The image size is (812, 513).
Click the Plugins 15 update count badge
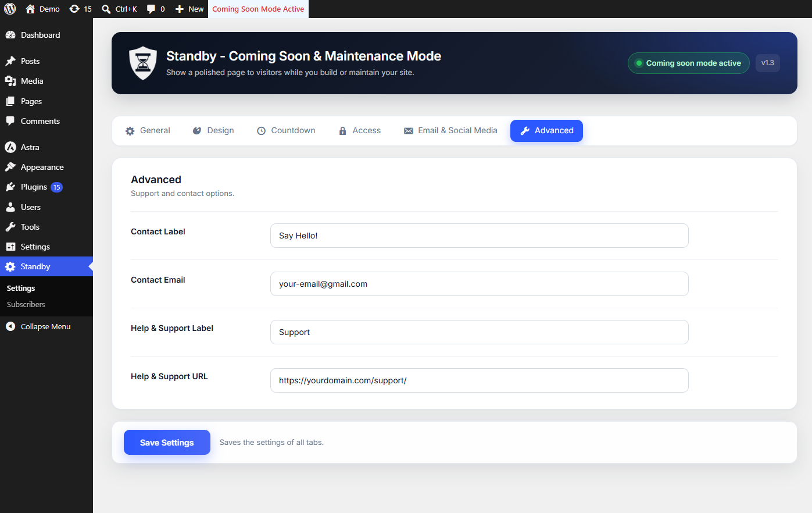[56, 187]
